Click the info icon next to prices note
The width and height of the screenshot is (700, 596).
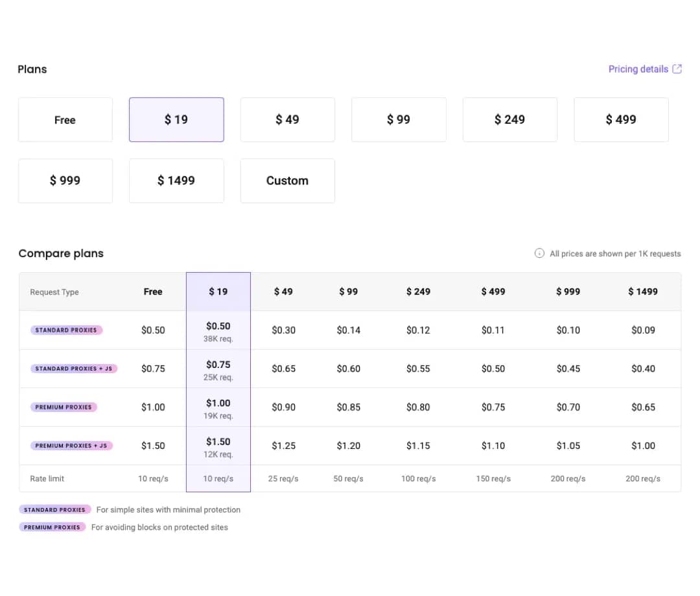point(539,253)
